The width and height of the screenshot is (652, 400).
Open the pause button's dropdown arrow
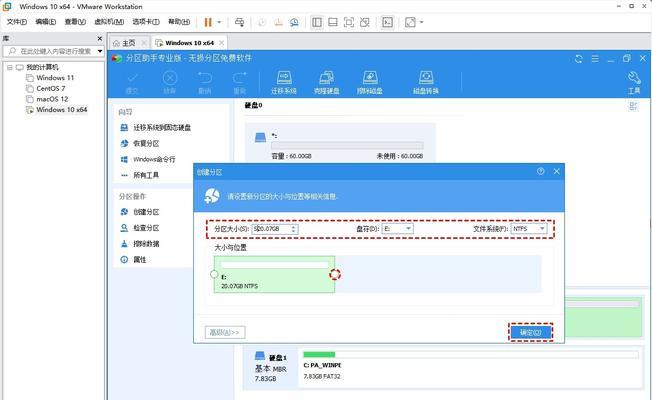(219, 22)
